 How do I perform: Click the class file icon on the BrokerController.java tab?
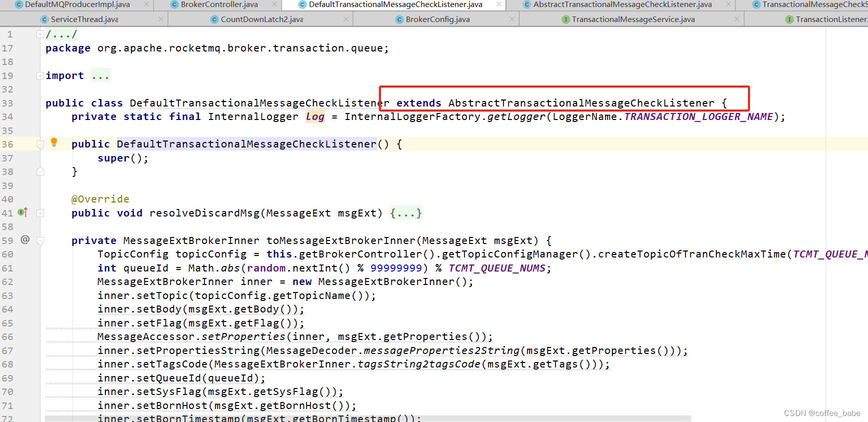[x=174, y=4]
